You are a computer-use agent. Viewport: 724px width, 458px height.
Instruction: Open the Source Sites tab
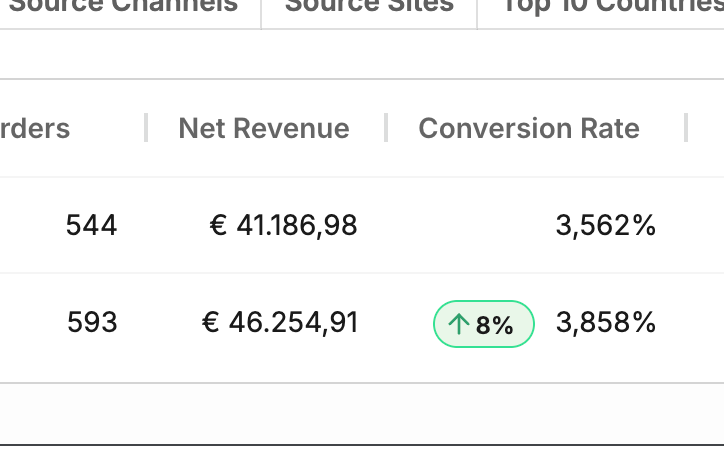coord(369,5)
